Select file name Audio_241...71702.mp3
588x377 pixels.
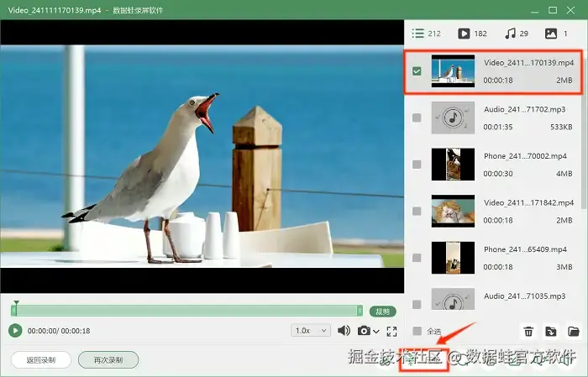(x=525, y=109)
